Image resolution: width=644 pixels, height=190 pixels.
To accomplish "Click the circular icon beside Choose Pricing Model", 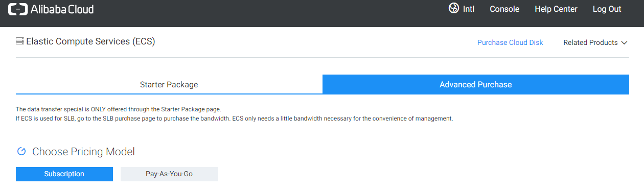I will click(21, 151).
